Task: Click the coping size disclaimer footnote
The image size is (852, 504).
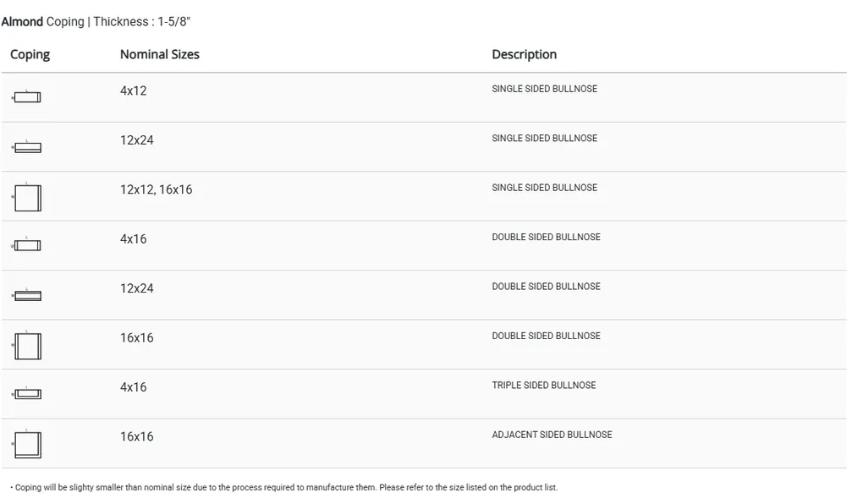Action: (x=284, y=488)
